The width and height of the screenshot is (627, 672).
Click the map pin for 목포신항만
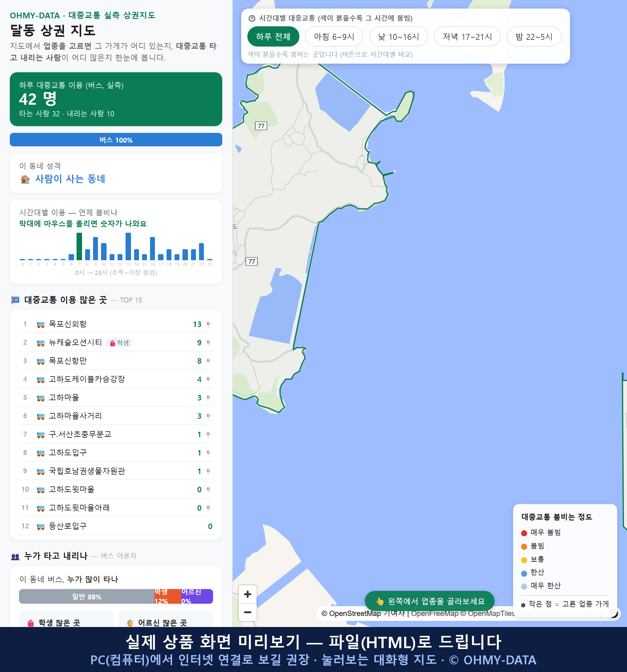[208, 361]
